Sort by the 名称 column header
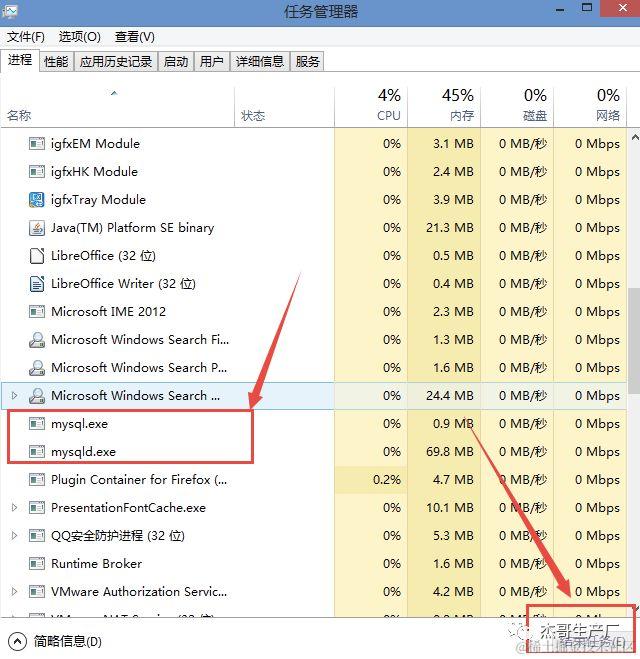This screenshot has width=640, height=659. coord(117,107)
